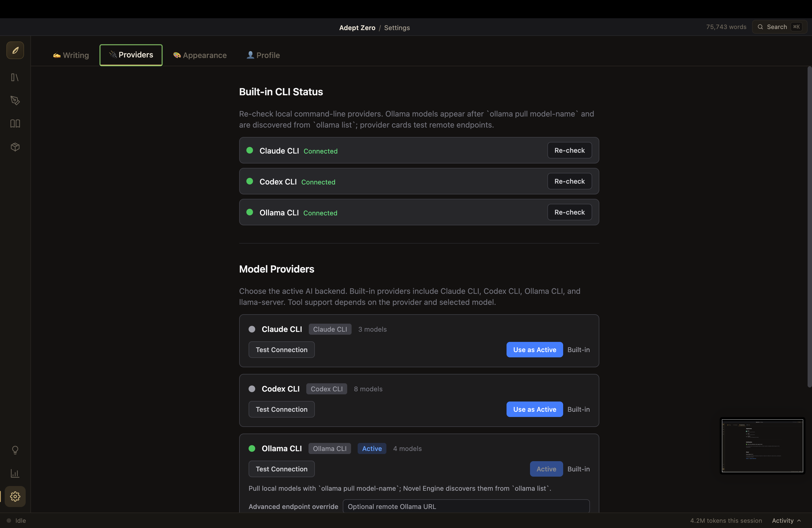Switch to the Appearance tab
The width and height of the screenshot is (812, 528).
[x=200, y=55]
